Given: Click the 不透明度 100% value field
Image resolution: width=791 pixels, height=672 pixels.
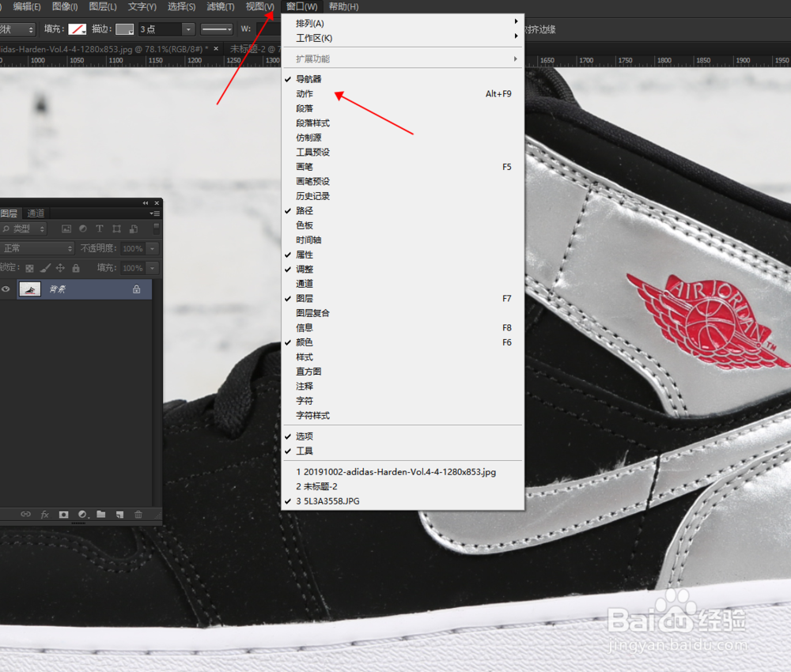Looking at the screenshot, I should [133, 248].
